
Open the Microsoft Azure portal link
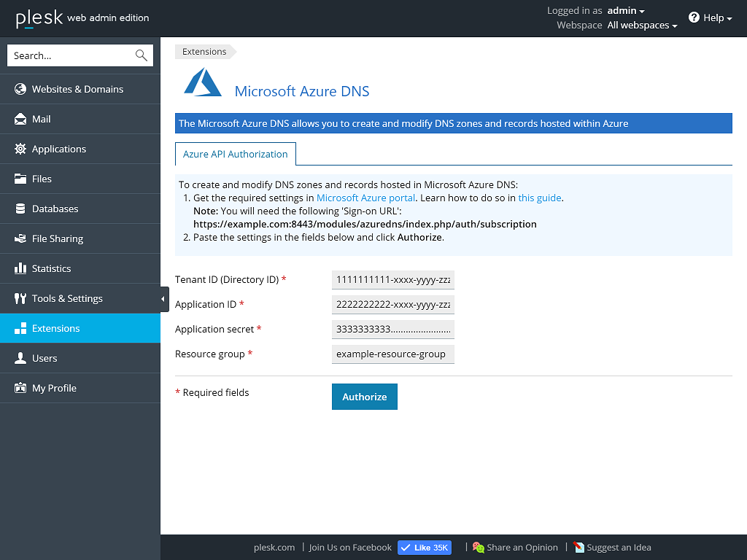365,198
